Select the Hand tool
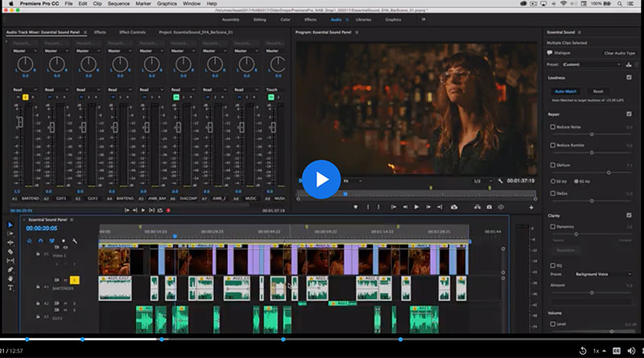644x358 pixels. click(x=10, y=279)
